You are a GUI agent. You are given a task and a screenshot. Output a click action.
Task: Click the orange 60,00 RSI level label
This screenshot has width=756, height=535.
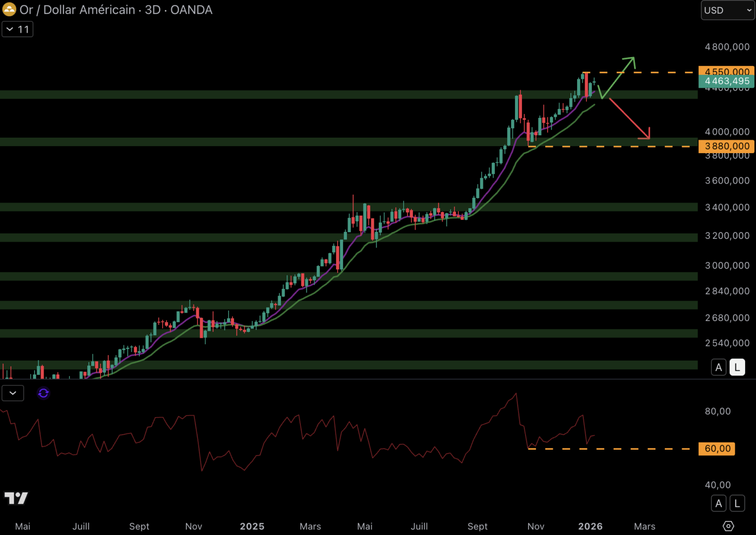pyautogui.click(x=716, y=448)
